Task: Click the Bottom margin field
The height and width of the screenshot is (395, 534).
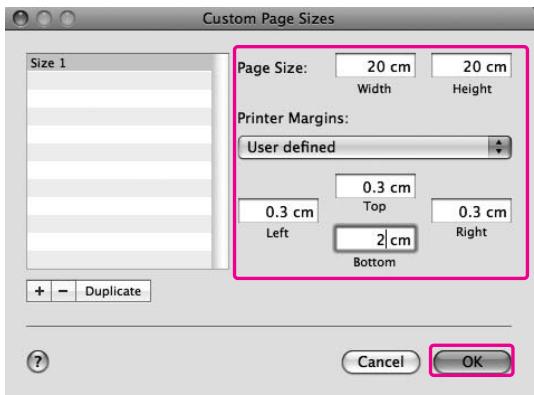Action: click(375, 239)
